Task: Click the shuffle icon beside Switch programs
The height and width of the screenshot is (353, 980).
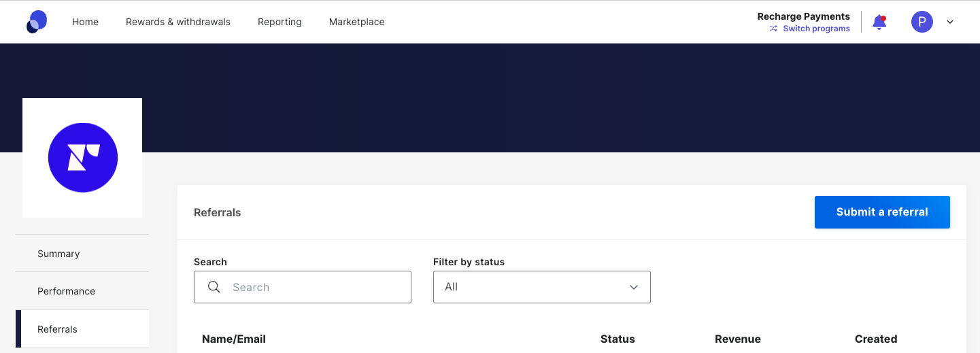Action: pos(773,29)
